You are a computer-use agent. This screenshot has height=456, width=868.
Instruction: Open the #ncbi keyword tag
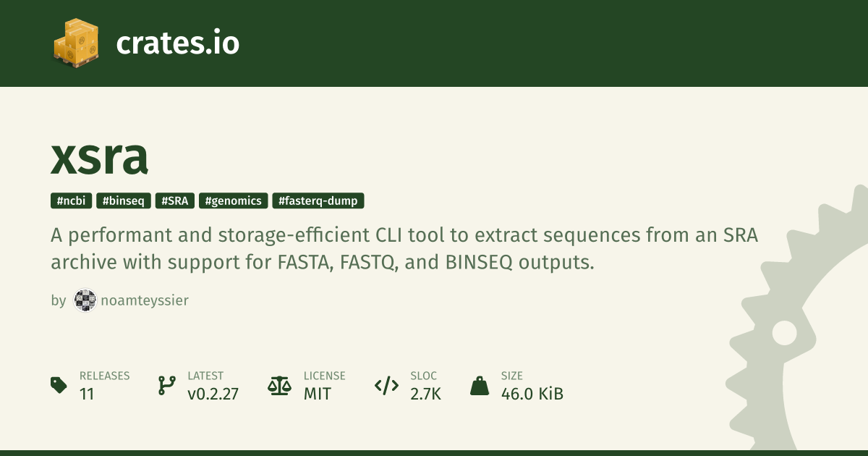pyautogui.click(x=72, y=201)
